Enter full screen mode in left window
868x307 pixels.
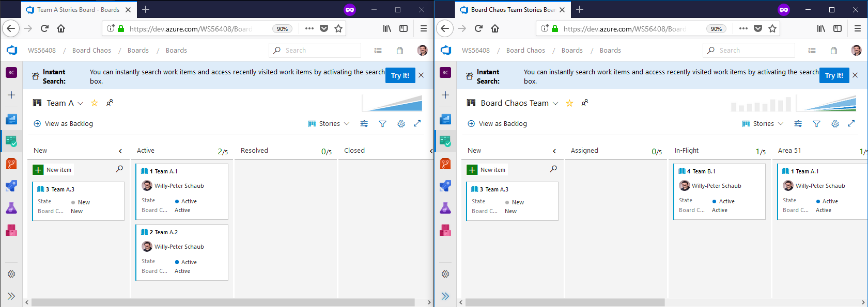coord(417,123)
